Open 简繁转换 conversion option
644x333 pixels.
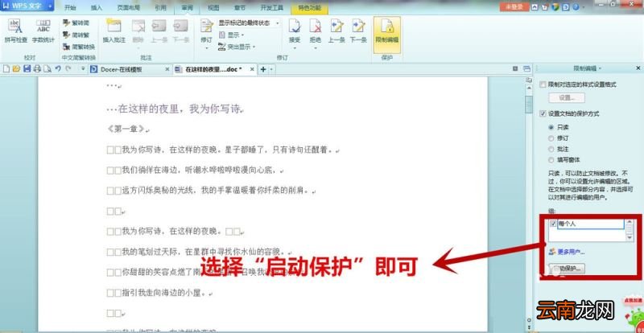[x=79, y=47]
